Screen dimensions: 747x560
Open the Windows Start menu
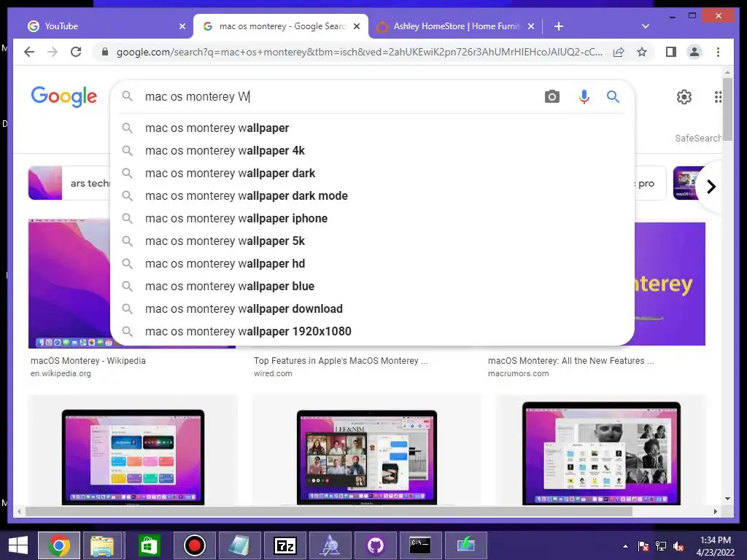18,545
